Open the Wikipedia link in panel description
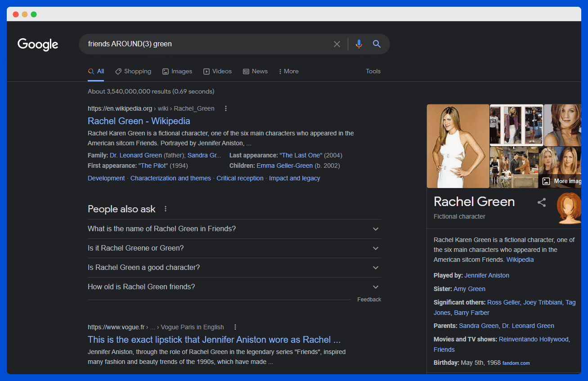The image size is (588, 381). (520, 260)
